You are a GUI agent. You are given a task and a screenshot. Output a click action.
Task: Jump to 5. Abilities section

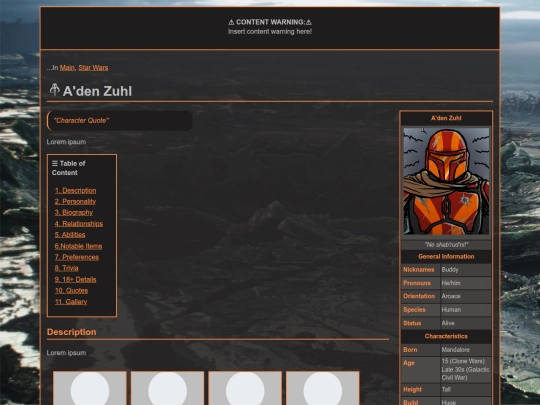[x=70, y=235]
